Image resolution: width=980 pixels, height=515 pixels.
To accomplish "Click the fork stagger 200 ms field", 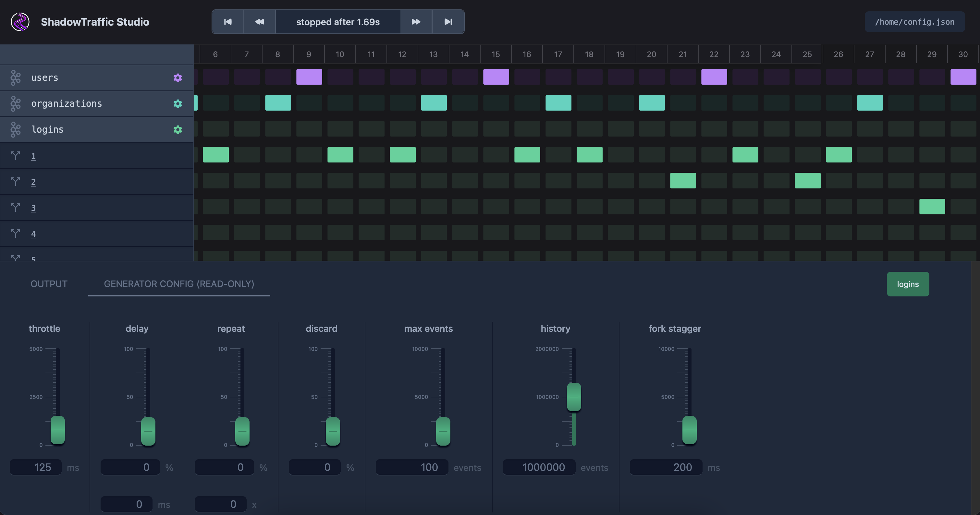I will [666, 467].
